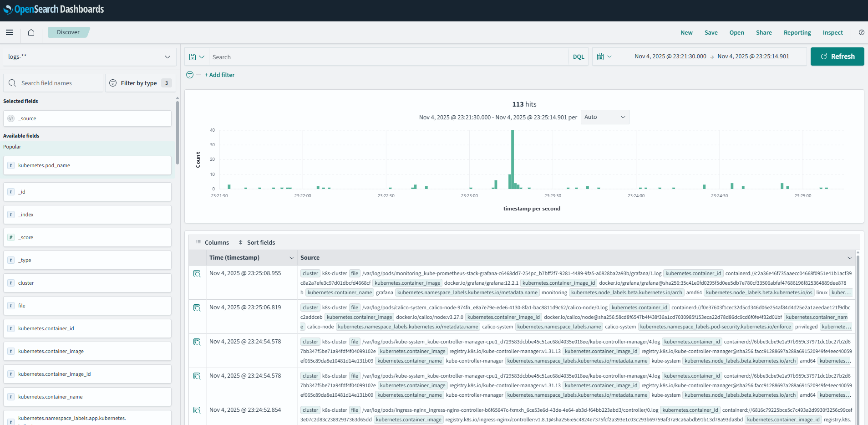Click the filter options circle icon

(190, 75)
